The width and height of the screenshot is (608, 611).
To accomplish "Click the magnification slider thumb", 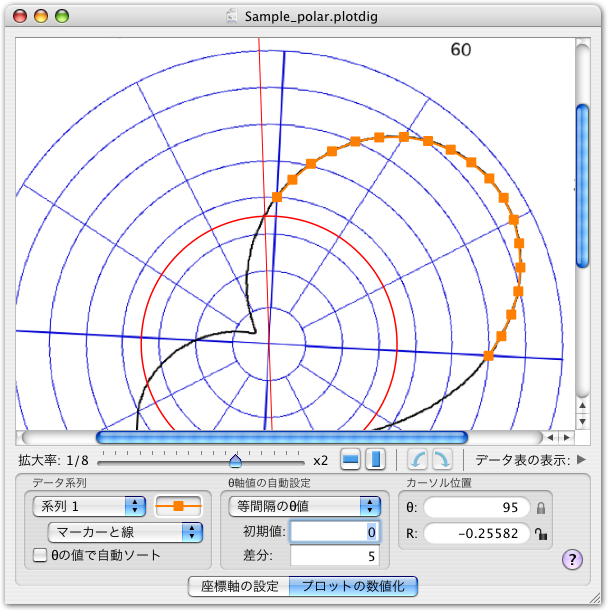I will tap(235, 461).
